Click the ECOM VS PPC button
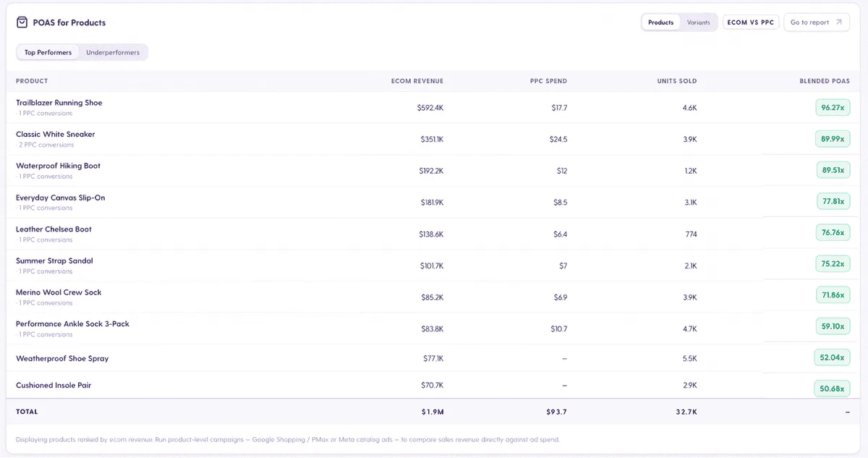Screen dimensions: 868x458 [750, 22]
